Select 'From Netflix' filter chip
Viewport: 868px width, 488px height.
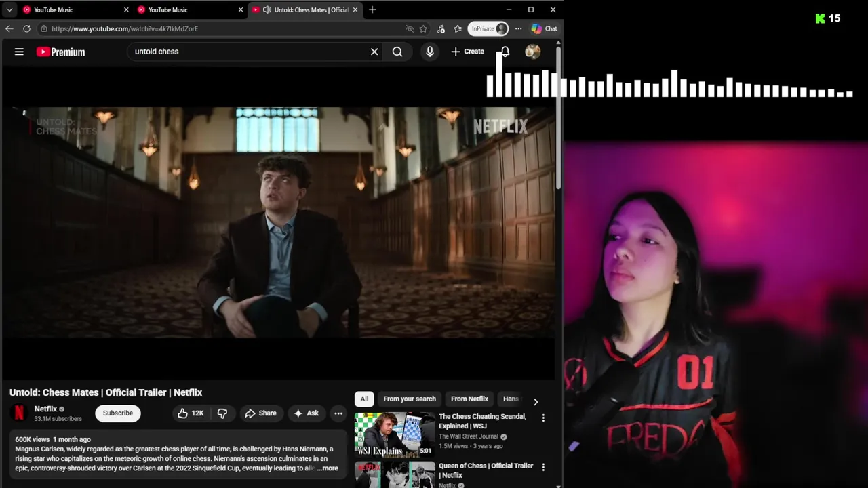click(x=469, y=399)
